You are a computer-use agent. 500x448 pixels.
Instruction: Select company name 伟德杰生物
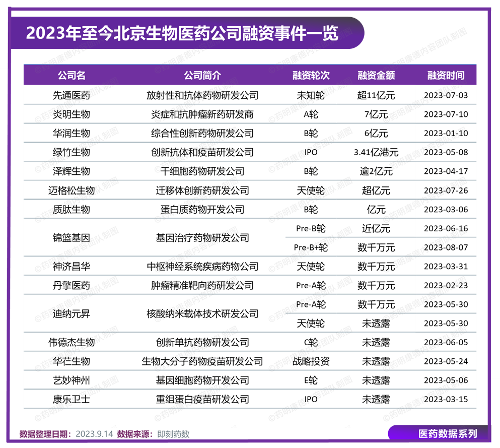72,342
